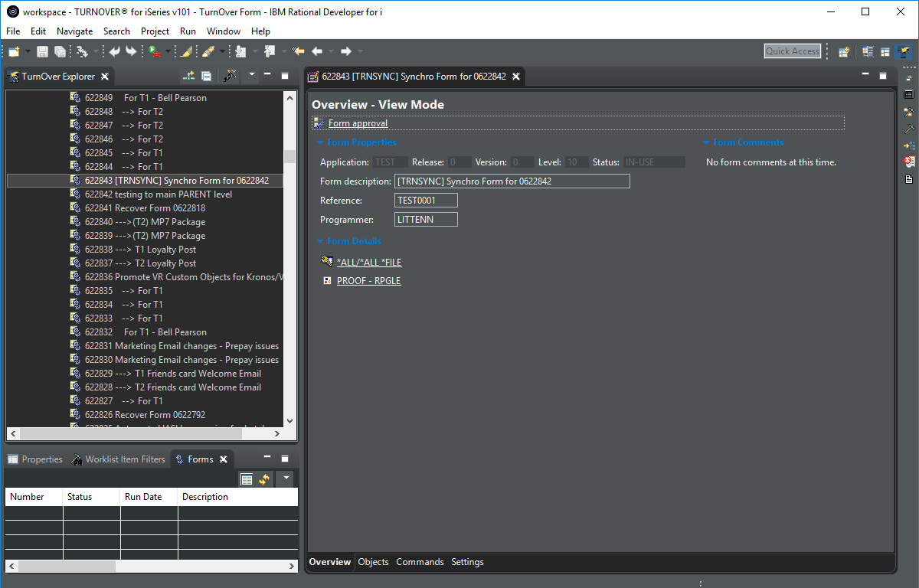Switch to the Worklist Item Filters tab
The image size is (919, 588).
pyautogui.click(x=118, y=459)
